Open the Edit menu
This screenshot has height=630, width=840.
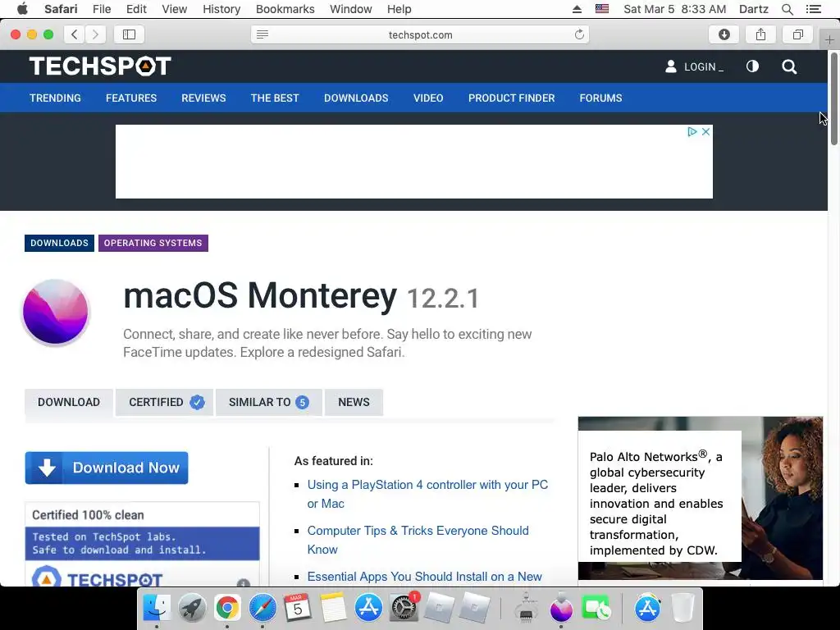(136, 9)
